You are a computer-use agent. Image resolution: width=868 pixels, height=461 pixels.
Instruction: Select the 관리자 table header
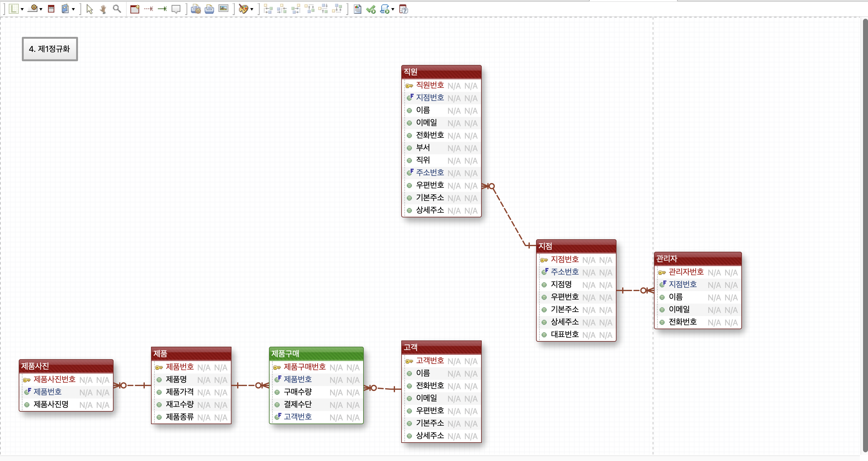(698, 259)
